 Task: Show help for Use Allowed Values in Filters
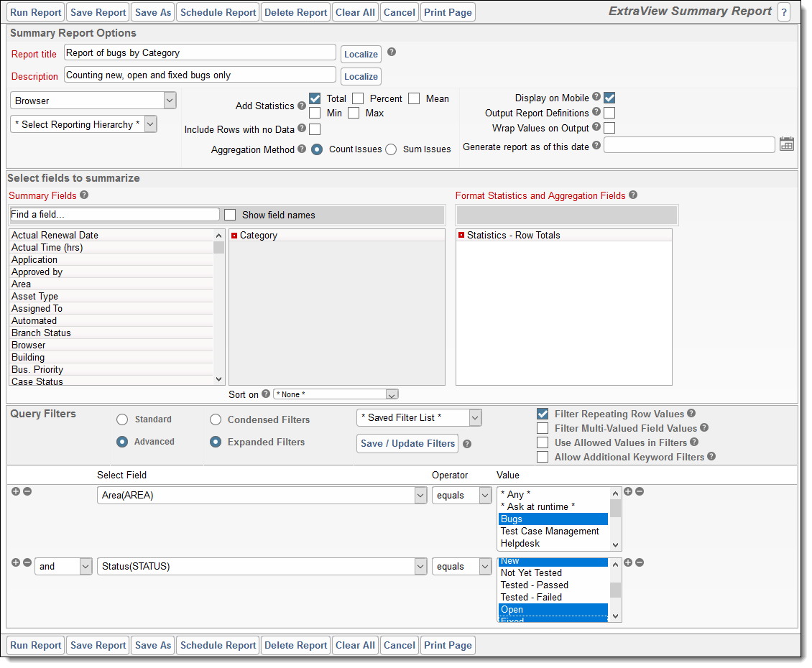tap(694, 442)
